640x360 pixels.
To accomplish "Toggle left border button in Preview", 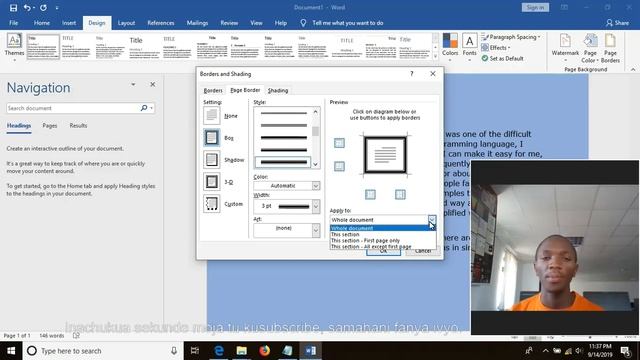I will point(370,194).
